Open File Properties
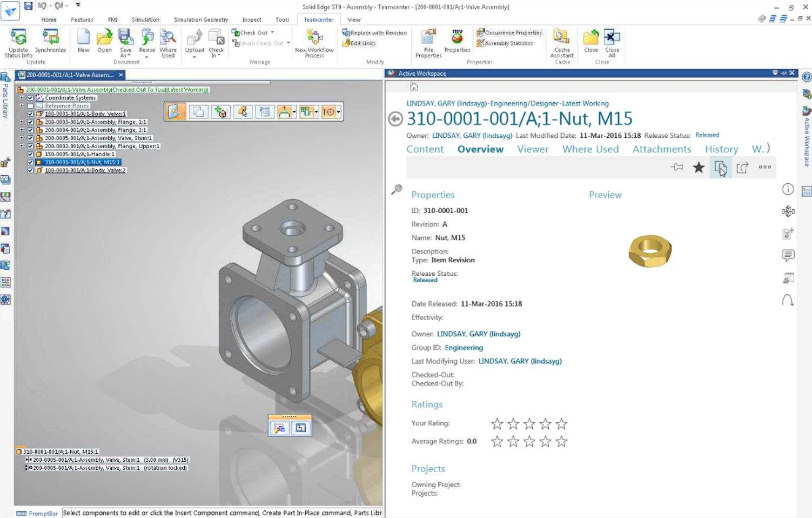812x518 pixels. pyautogui.click(x=428, y=43)
